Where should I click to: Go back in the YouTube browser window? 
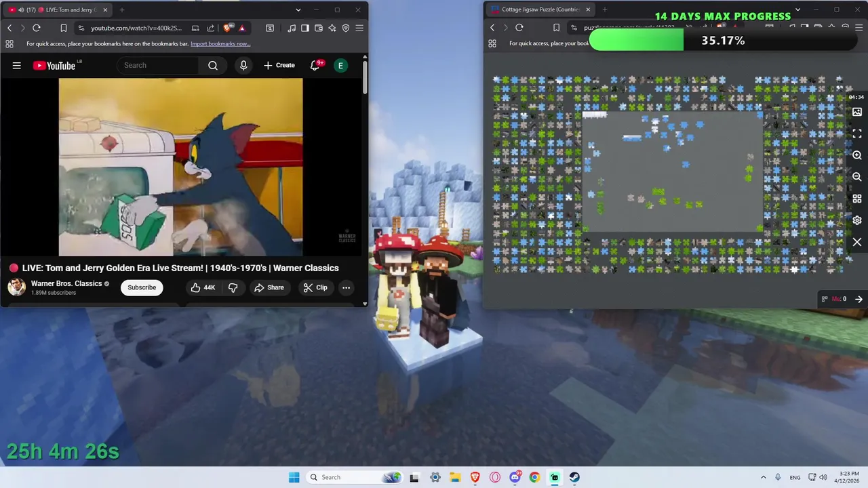coord(9,28)
